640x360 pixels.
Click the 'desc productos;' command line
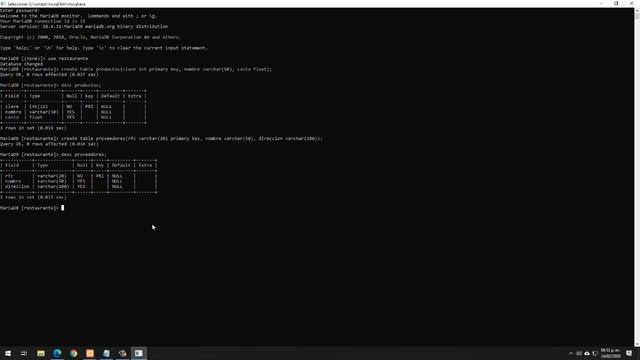[51, 85]
